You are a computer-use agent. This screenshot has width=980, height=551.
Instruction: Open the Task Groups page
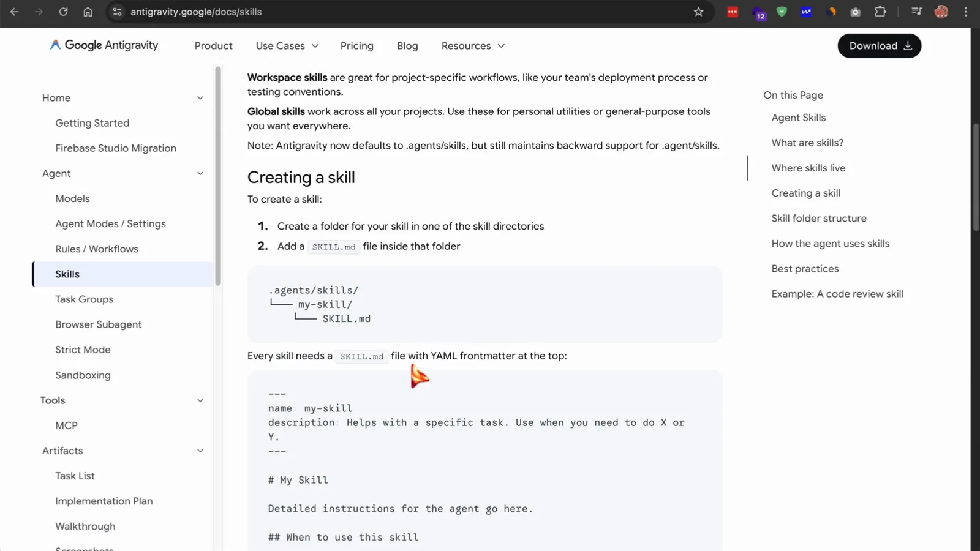coord(84,299)
